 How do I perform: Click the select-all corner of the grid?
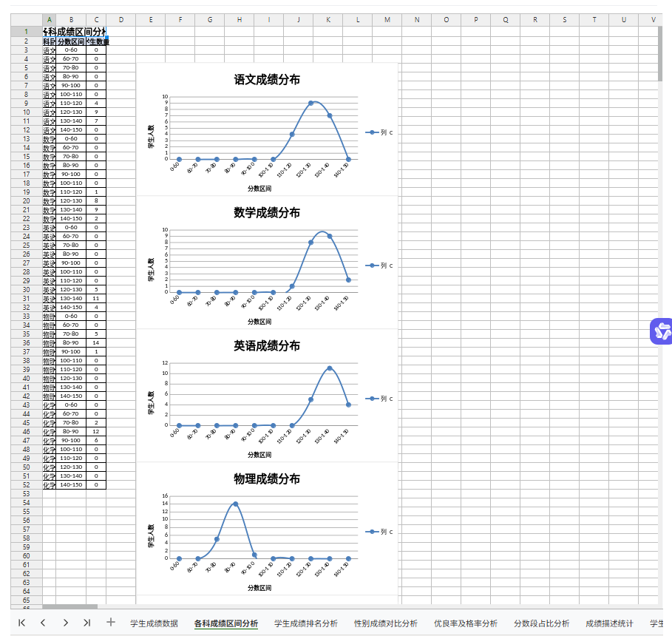(x=27, y=19)
